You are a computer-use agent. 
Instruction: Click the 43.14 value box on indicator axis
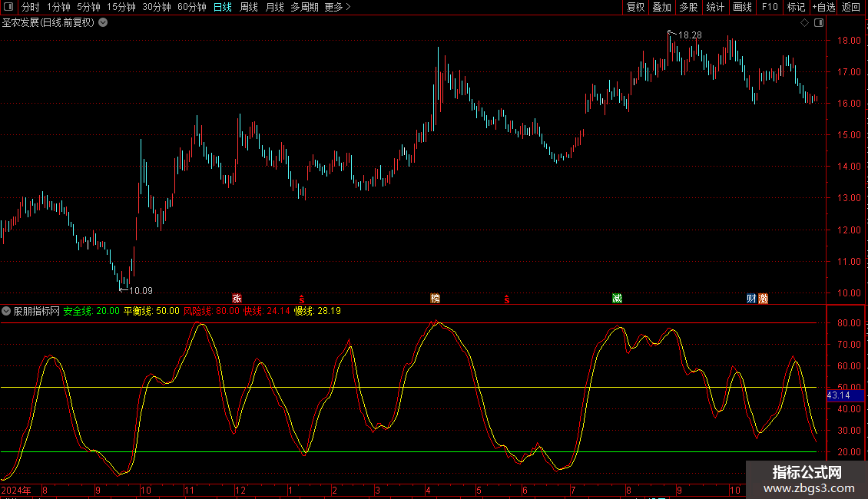(845, 395)
